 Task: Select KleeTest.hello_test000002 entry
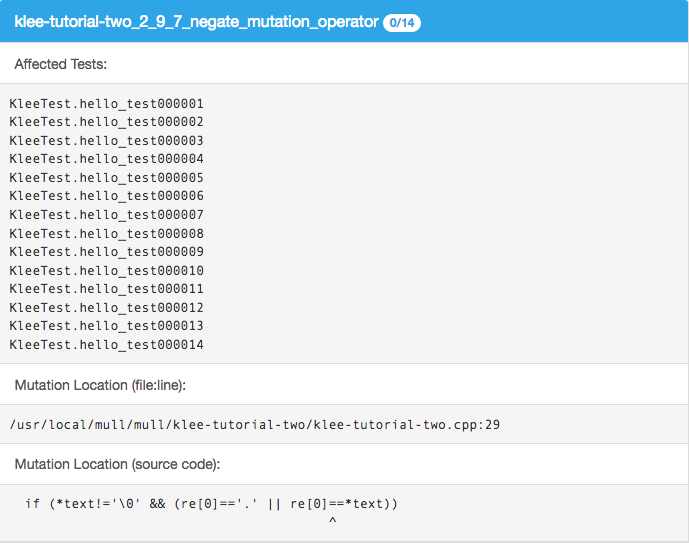[x=106, y=122]
